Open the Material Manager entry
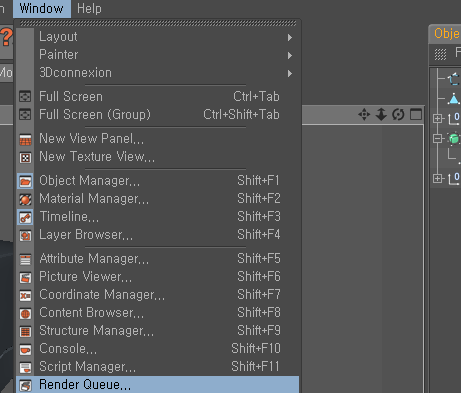 tap(158, 199)
